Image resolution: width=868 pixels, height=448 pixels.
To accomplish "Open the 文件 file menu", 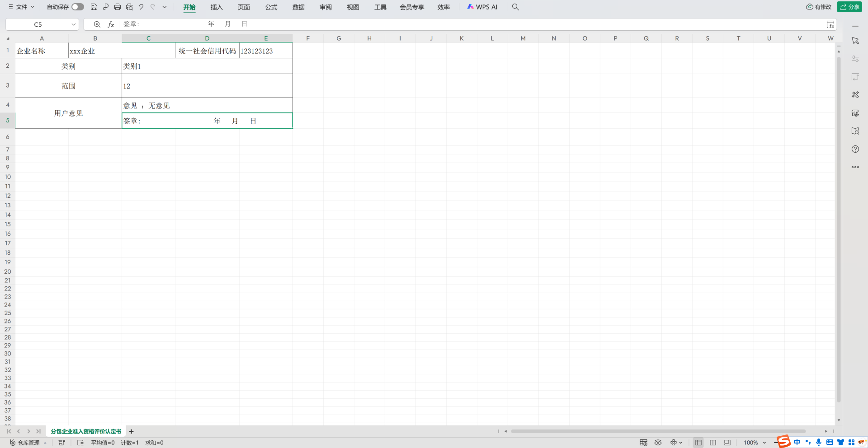I will (x=21, y=7).
